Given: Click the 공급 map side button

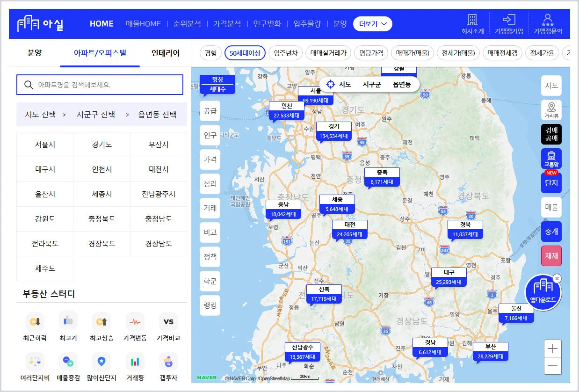Looking at the screenshot, I should click(x=210, y=111).
